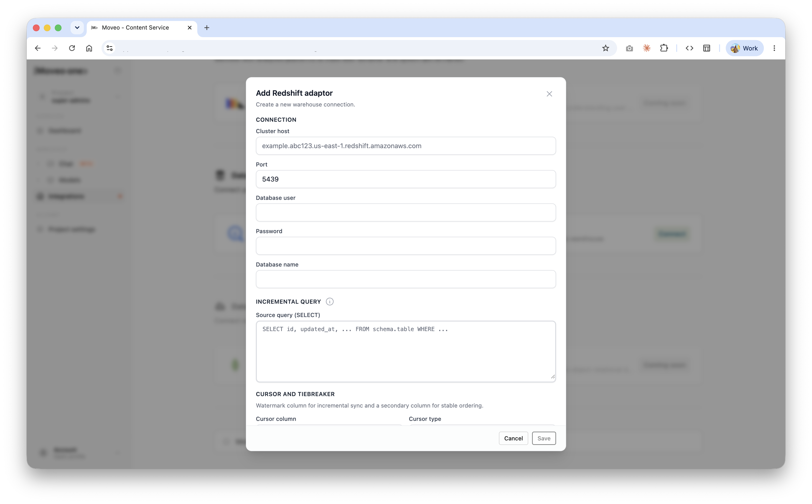Select the Moveo - Content Service tab
The height and width of the screenshot is (504, 812).
142,28
